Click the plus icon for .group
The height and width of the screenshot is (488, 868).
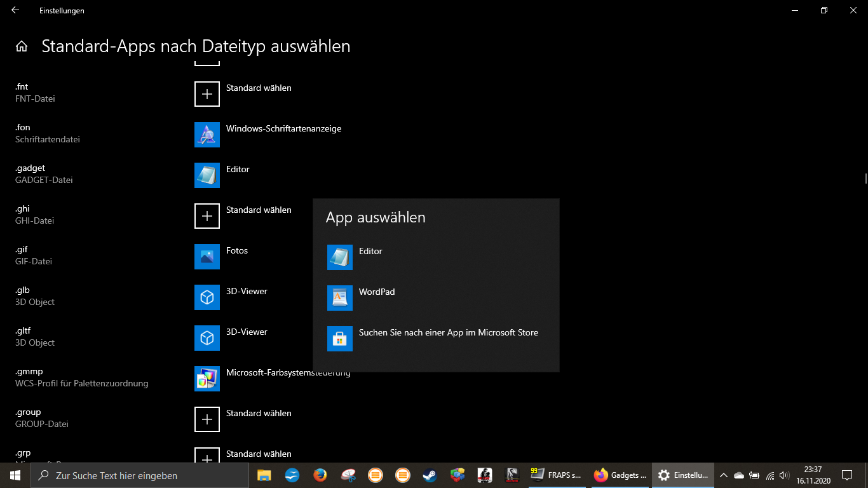pos(207,419)
